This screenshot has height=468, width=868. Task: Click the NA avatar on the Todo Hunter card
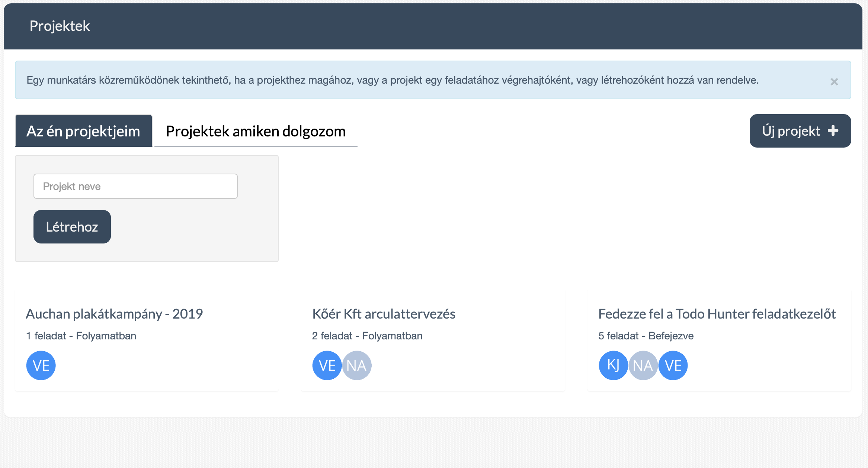[643, 365]
